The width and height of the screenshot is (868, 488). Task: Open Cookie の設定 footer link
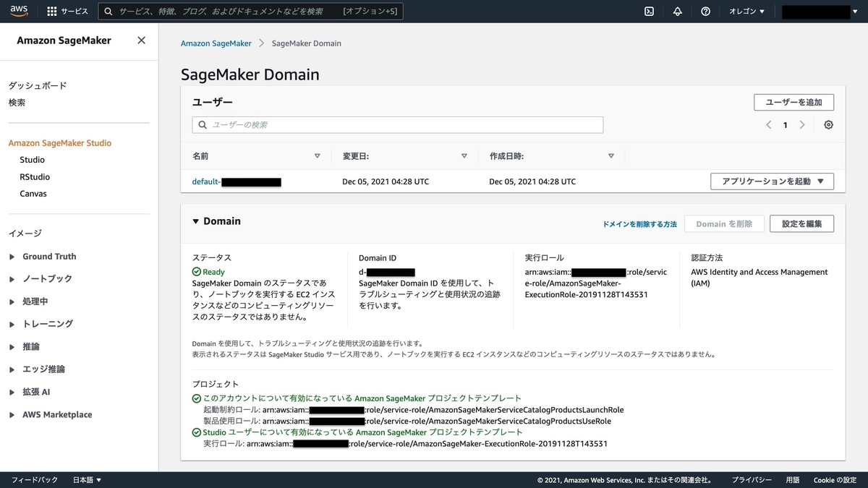coord(835,480)
